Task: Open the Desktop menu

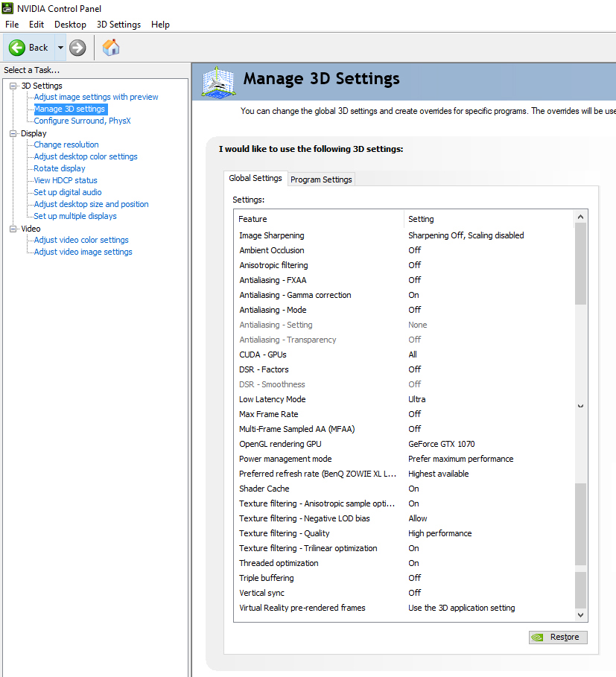Action: (x=70, y=25)
